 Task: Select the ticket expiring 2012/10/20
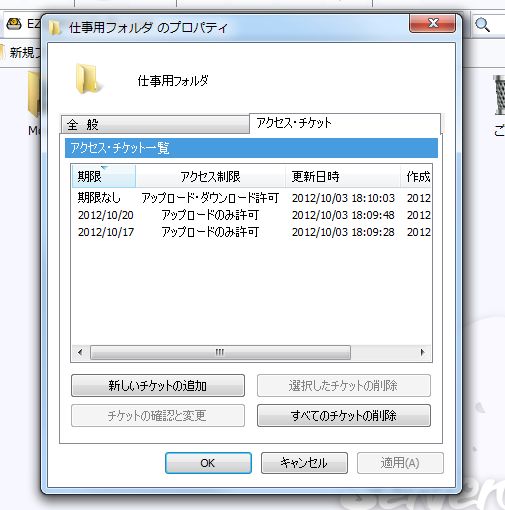(251, 215)
